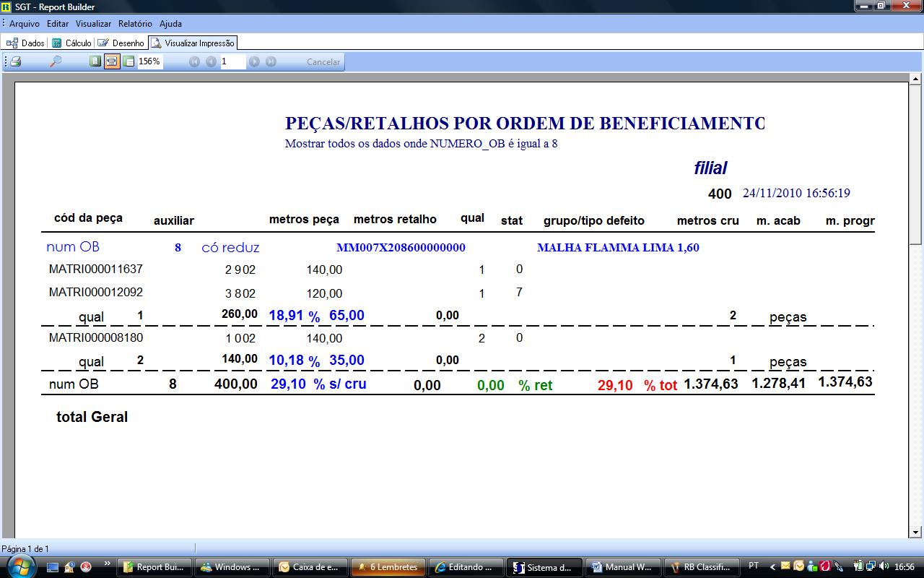Open the Arquivo menu
The width and height of the screenshot is (924, 578).
(x=25, y=24)
